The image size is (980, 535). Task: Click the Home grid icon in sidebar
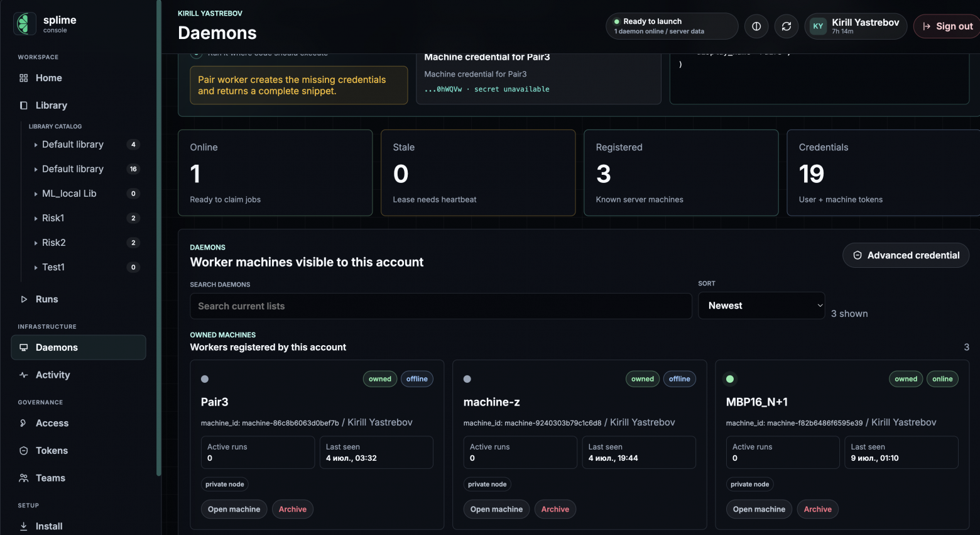[24, 78]
